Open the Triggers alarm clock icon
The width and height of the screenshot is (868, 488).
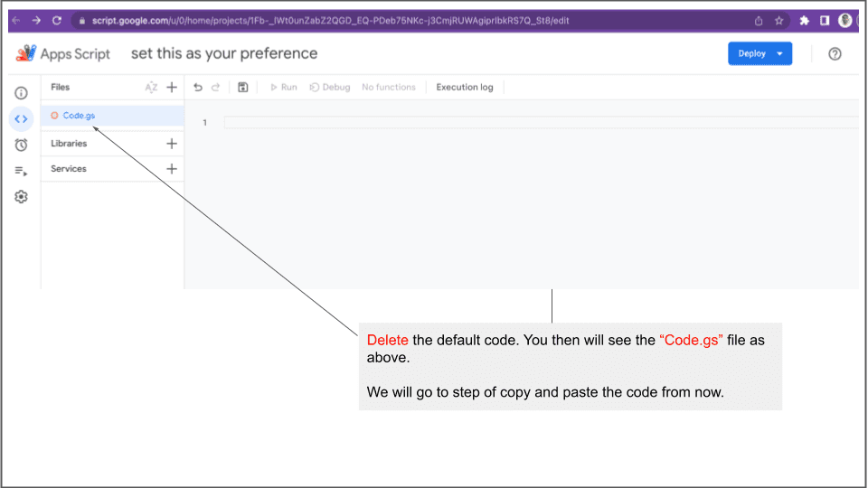click(21, 145)
